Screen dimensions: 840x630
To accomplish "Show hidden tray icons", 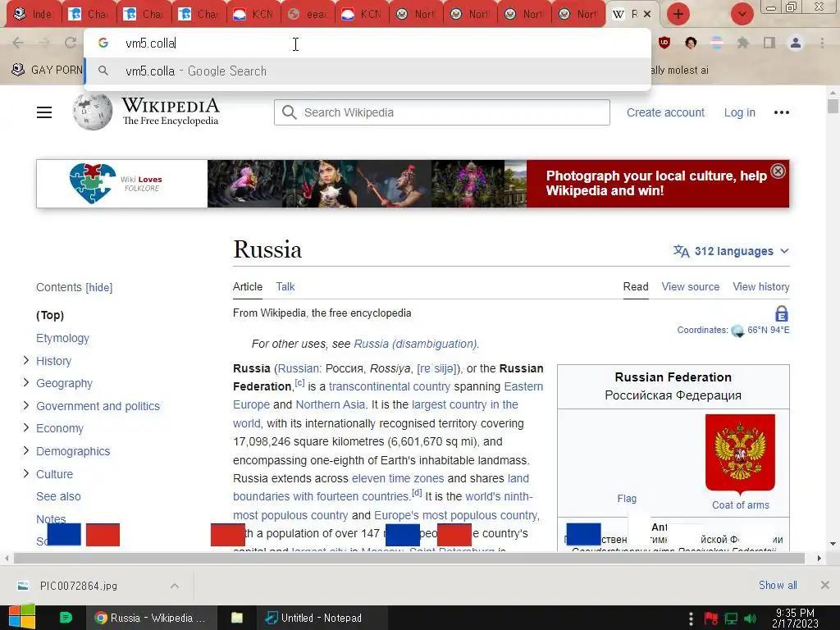I will click(691, 619).
